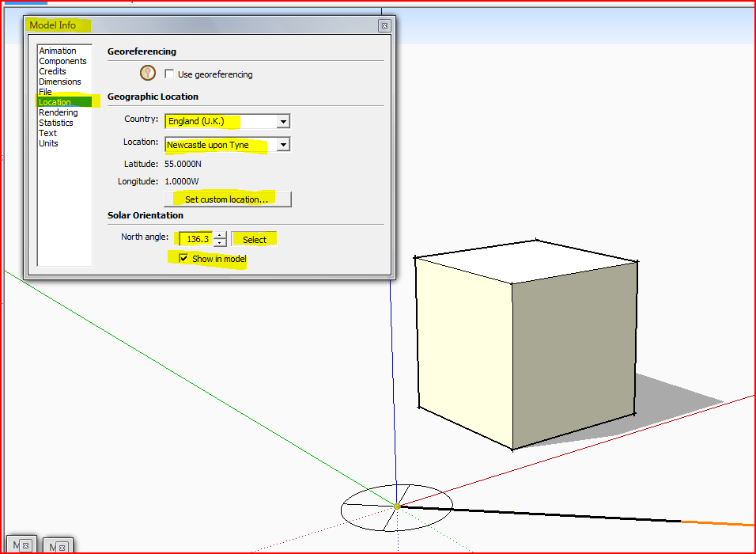Close the first minimized window at bottom-left
This screenshot has width=756, height=554.
click(x=25, y=545)
